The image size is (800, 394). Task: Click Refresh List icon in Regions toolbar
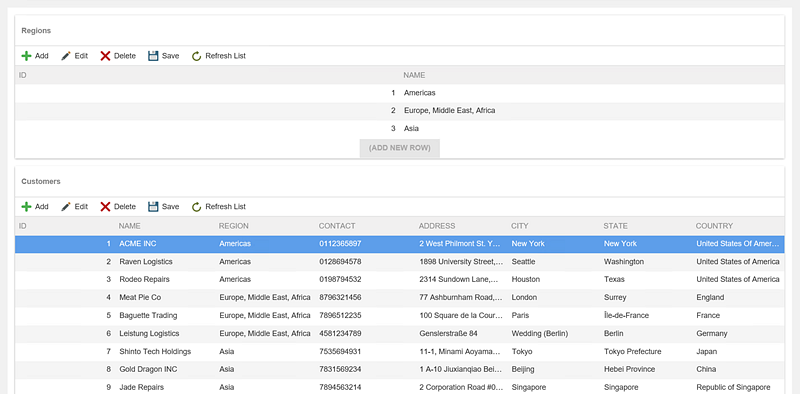[196, 56]
